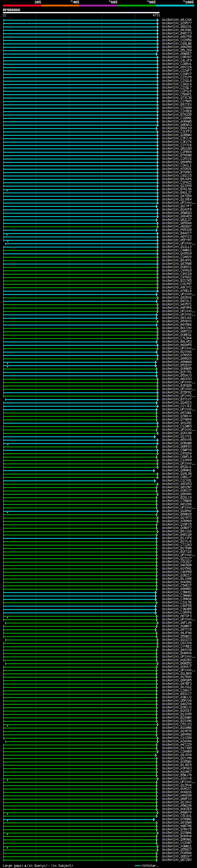Select the UniRef100_B9JRV1 hit label

tap(176, 260)
